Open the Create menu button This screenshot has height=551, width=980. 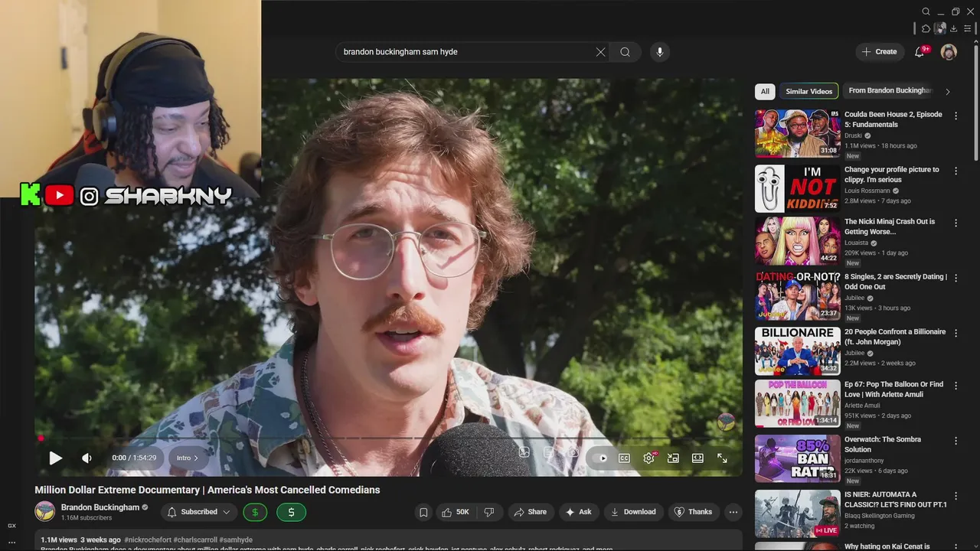[x=879, y=52]
